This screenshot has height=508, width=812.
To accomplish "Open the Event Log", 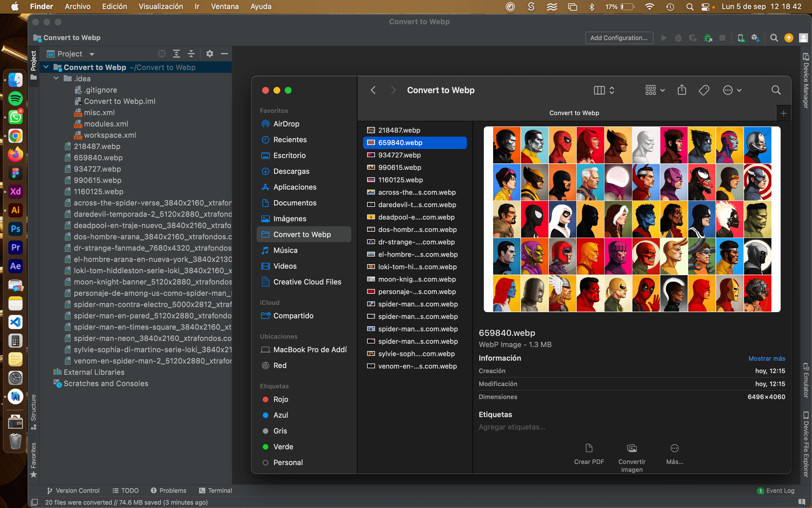I will click(x=776, y=491).
